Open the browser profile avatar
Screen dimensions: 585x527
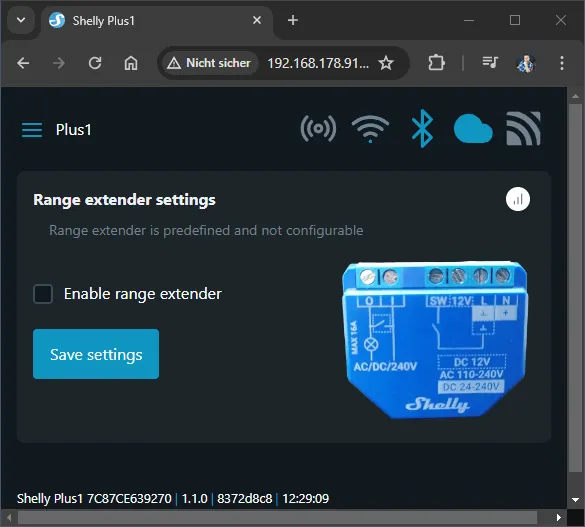pos(526,63)
